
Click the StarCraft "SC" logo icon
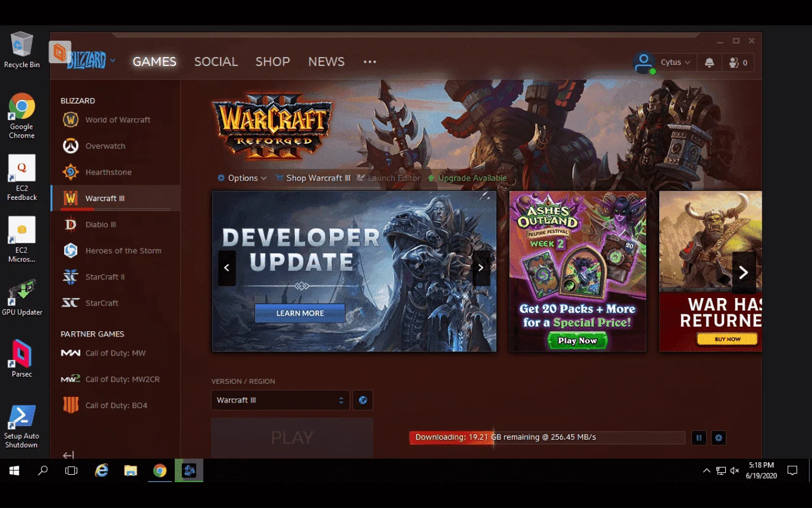click(70, 303)
